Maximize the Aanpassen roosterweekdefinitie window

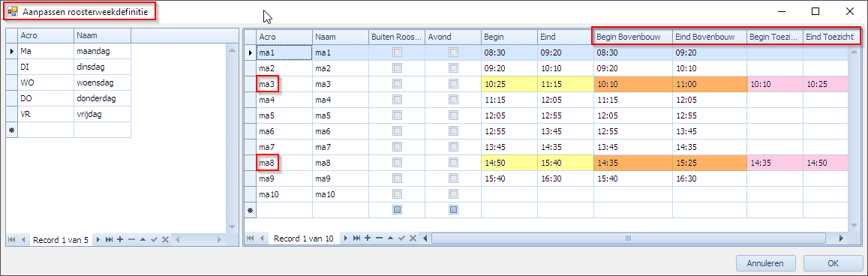[x=815, y=11]
